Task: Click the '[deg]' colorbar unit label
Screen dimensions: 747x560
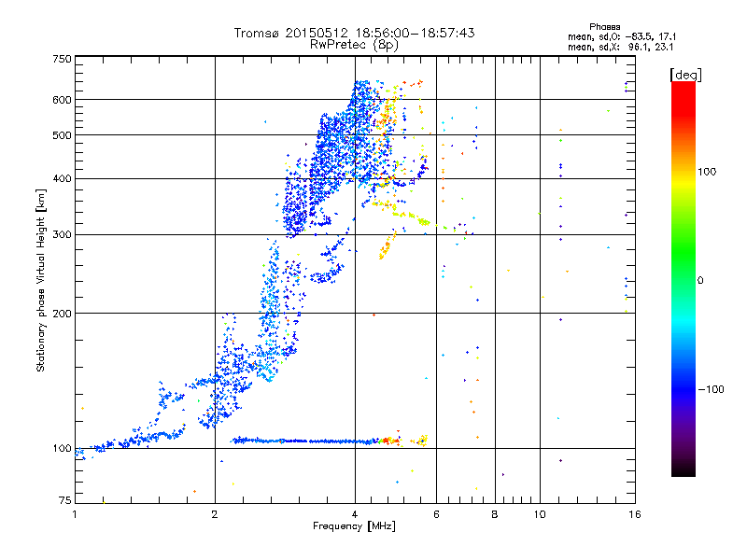Action: (x=685, y=75)
